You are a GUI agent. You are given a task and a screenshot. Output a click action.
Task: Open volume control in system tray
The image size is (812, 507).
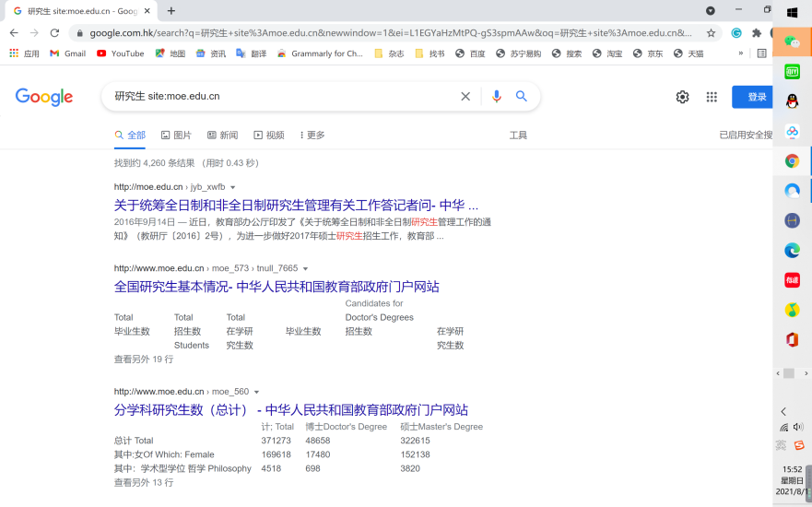(798, 427)
